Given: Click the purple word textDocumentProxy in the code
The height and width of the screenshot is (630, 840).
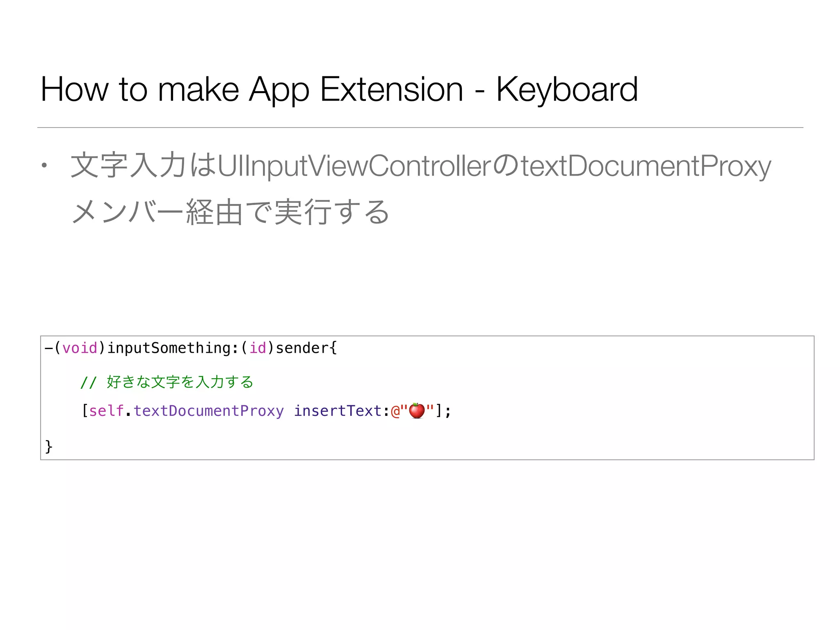Looking at the screenshot, I should click(209, 411).
